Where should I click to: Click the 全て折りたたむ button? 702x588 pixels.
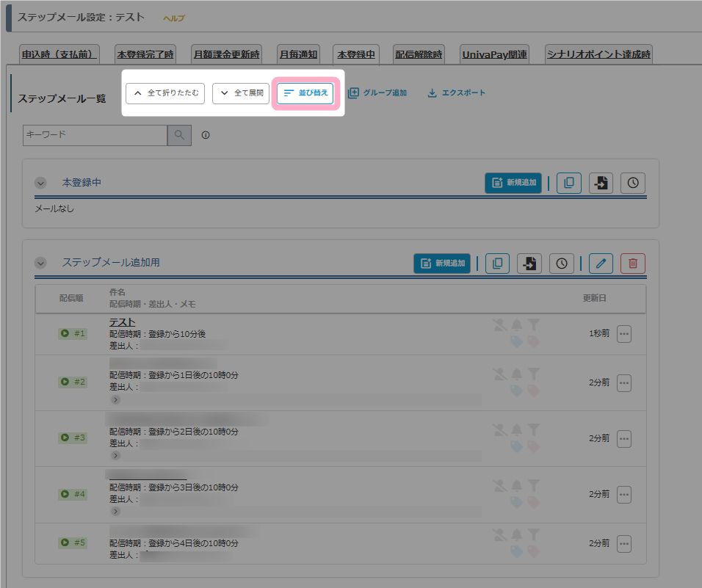click(x=165, y=93)
